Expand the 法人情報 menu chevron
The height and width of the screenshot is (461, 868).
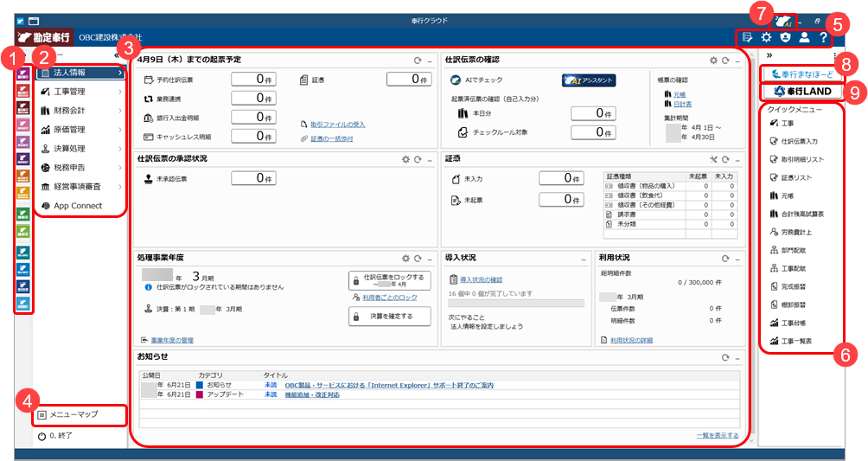[119, 73]
